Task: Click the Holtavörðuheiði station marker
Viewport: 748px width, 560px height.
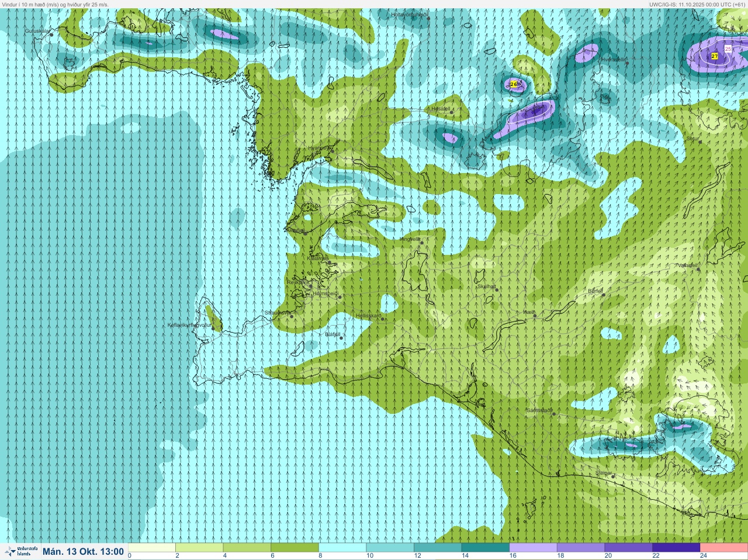Action: [428, 19]
